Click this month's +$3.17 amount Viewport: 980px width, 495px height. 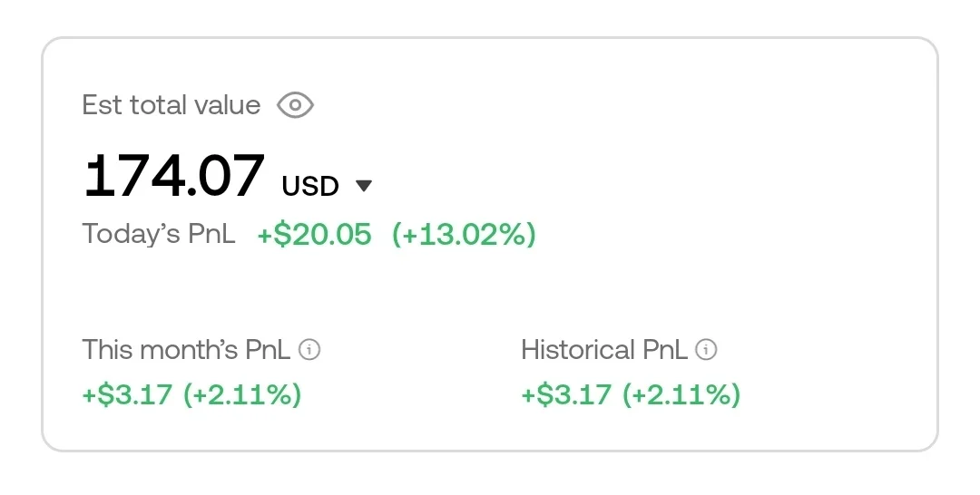click(127, 395)
